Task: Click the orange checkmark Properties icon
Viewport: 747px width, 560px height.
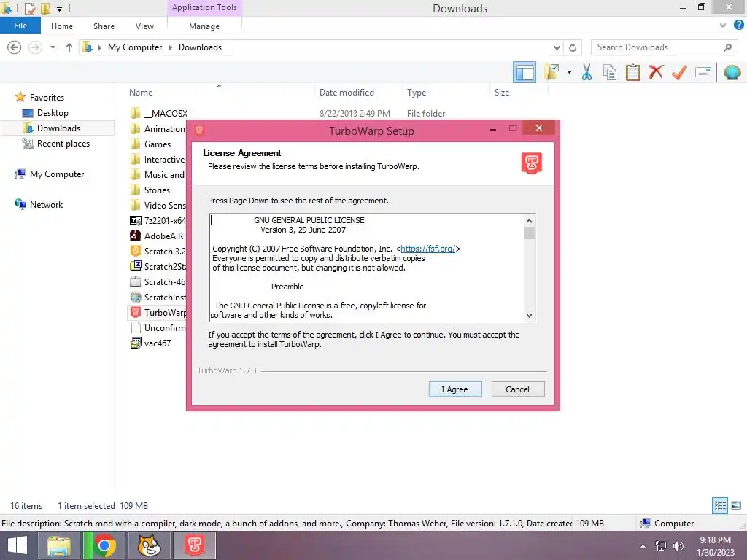Action: [x=679, y=72]
